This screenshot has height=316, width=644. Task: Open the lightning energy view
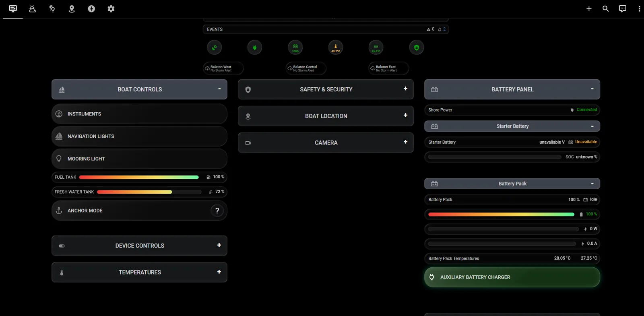[x=91, y=9]
